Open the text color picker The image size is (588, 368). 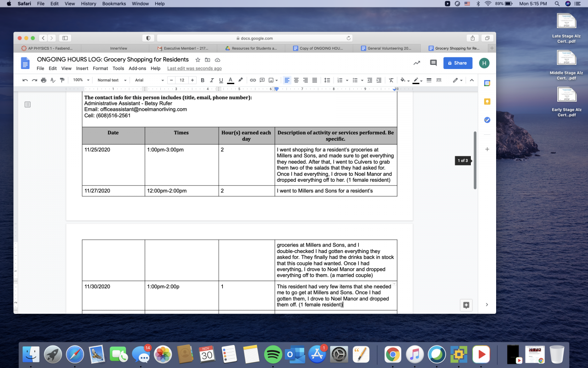[231, 80]
